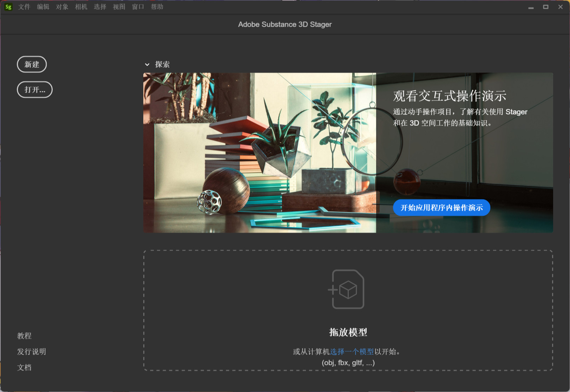Open the 发行说明 link

click(x=32, y=352)
